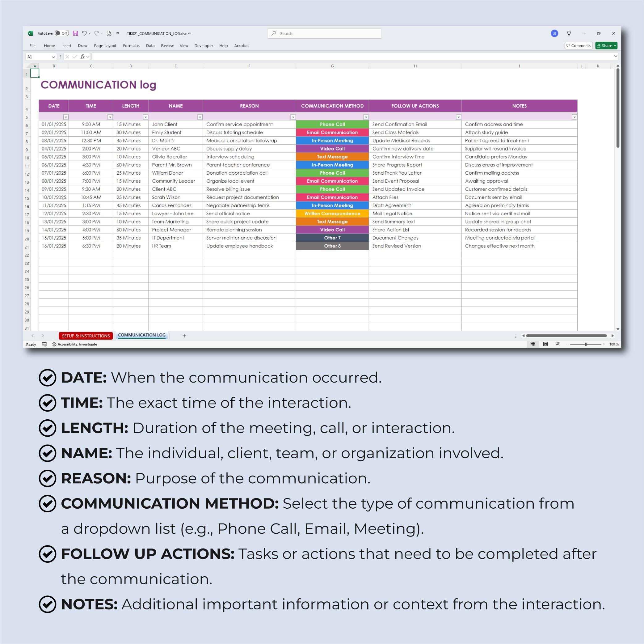This screenshot has width=644, height=644.
Task: Click the Excel app icon in title bar
Action: point(30,33)
